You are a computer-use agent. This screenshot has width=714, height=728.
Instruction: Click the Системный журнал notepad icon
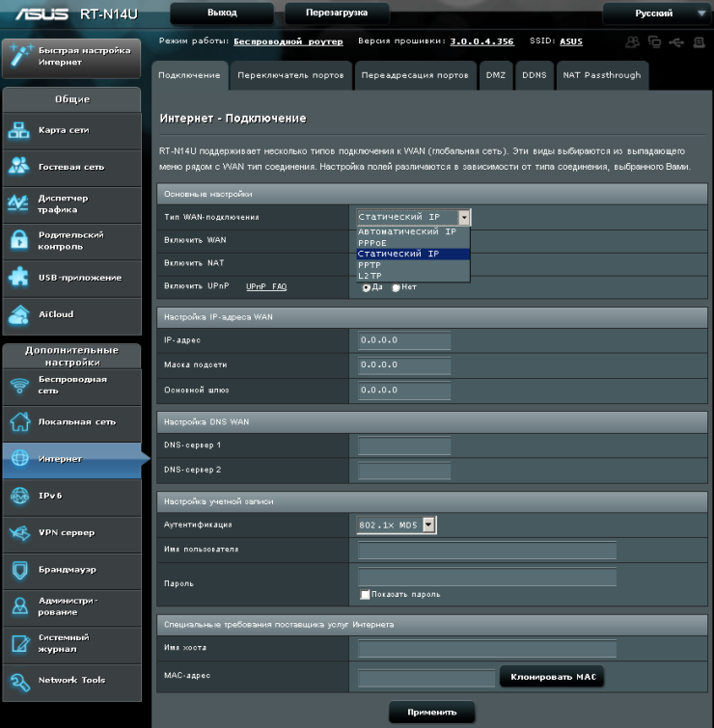(x=19, y=643)
